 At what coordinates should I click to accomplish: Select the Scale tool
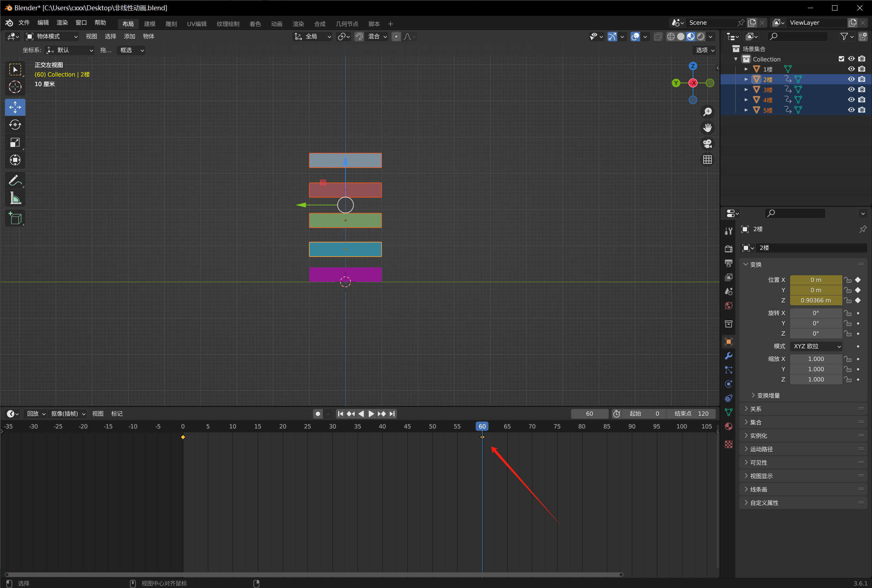[15, 143]
